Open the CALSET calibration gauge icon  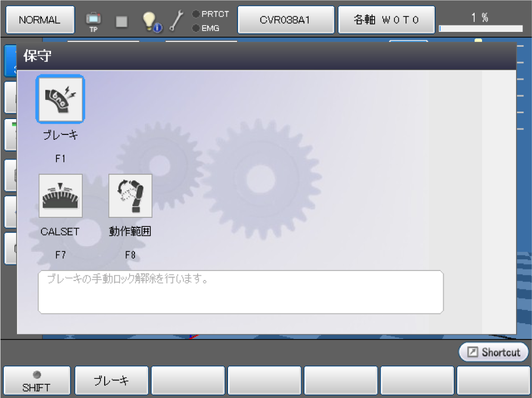61,196
